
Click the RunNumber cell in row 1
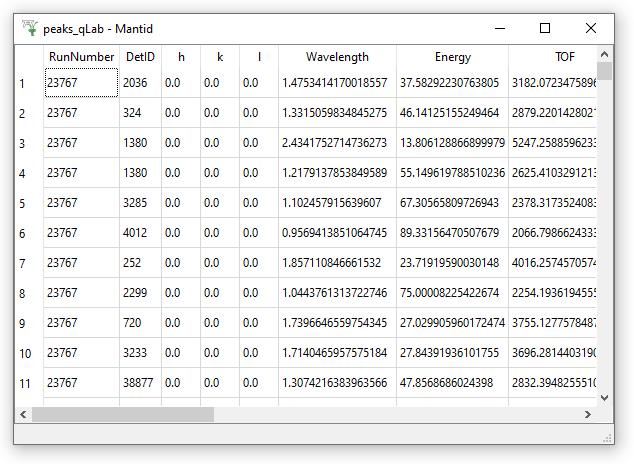pos(81,83)
